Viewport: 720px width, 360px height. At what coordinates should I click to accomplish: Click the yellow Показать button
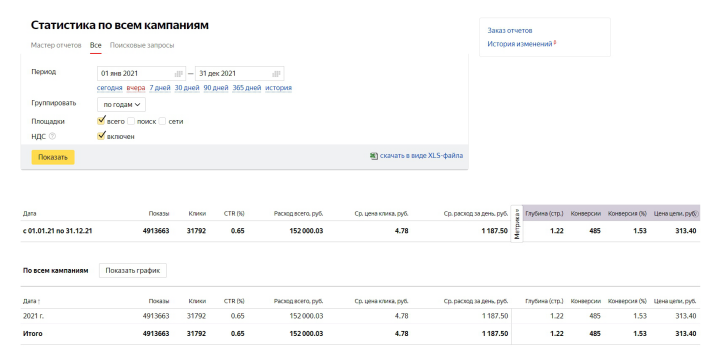tap(53, 157)
